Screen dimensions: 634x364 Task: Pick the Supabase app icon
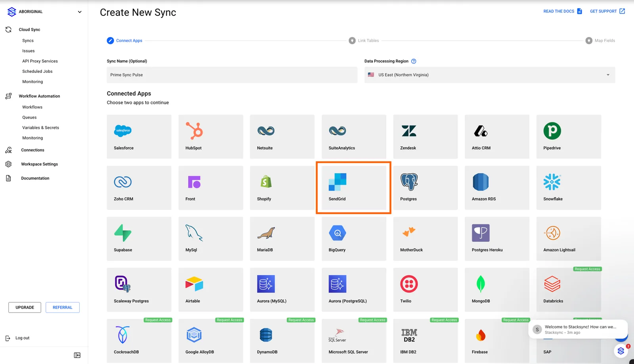click(123, 233)
